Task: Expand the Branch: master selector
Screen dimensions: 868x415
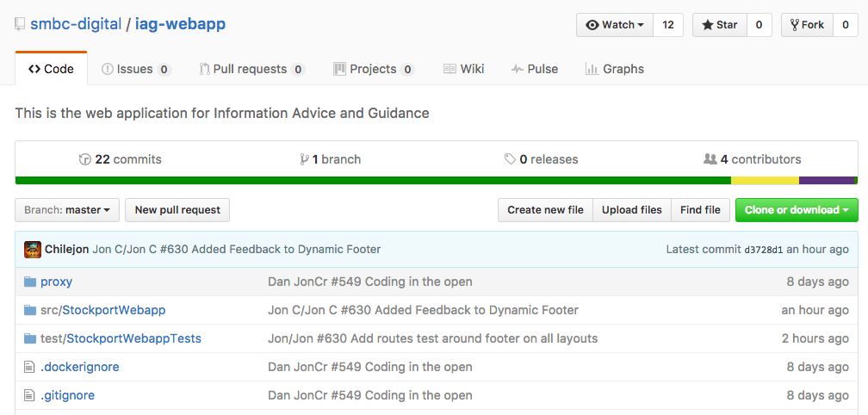Action: pyautogui.click(x=67, y=210)
